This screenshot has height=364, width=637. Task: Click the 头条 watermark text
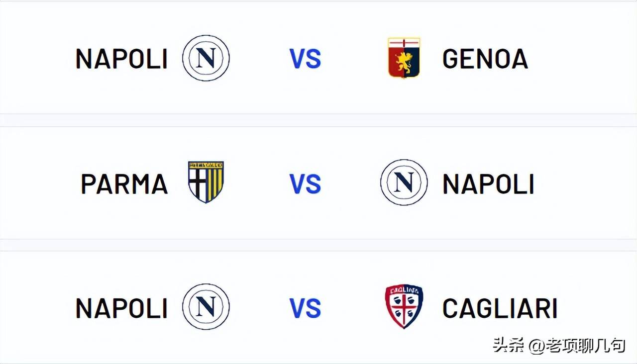[508, 345]
